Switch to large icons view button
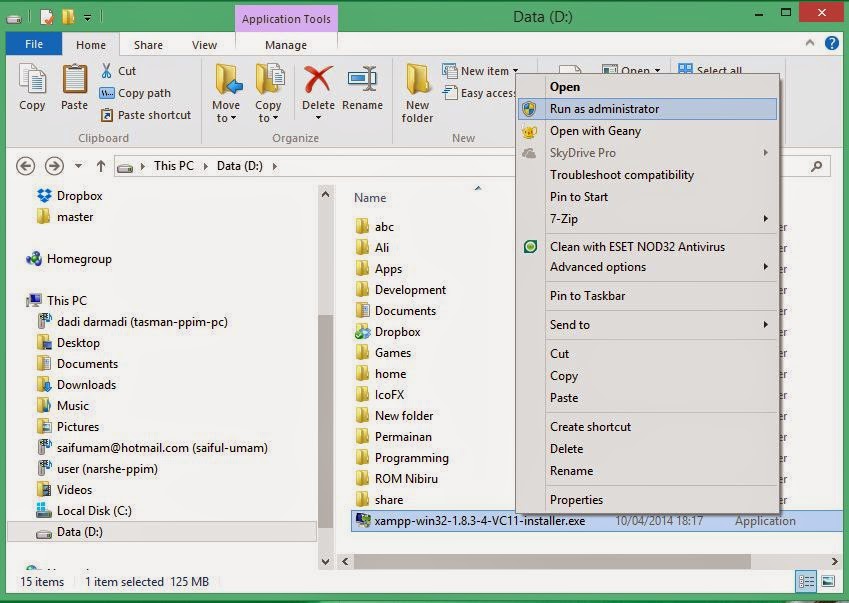The width and height of the screenshot is (849, 603). click(827, 581)
